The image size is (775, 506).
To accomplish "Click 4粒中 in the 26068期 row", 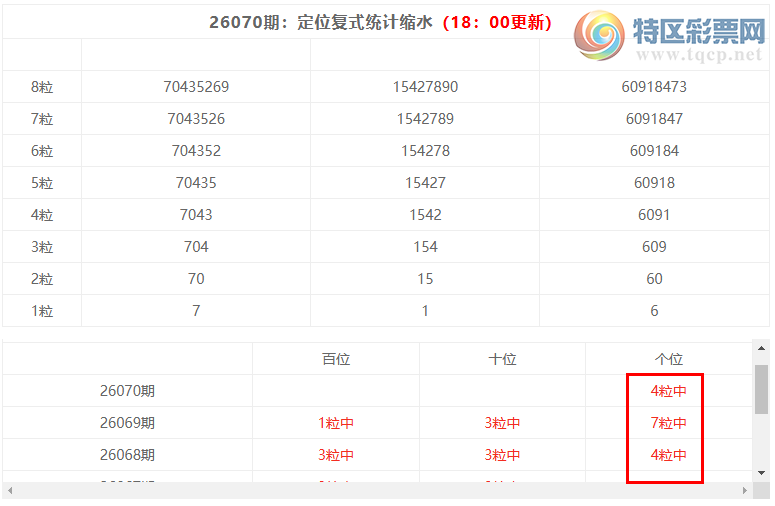I will coord(669,455).
